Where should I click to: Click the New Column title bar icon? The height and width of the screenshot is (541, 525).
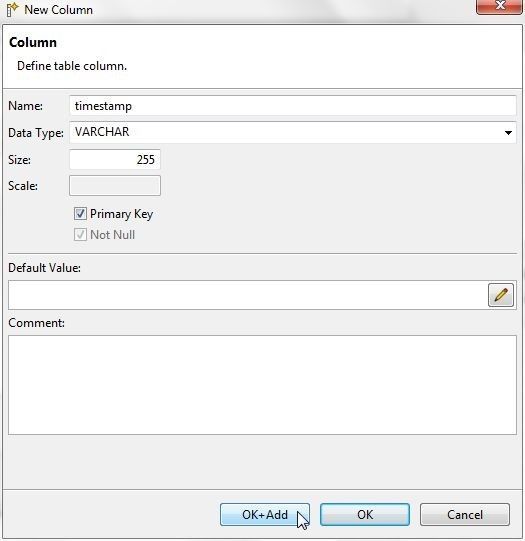pos(12,10)
